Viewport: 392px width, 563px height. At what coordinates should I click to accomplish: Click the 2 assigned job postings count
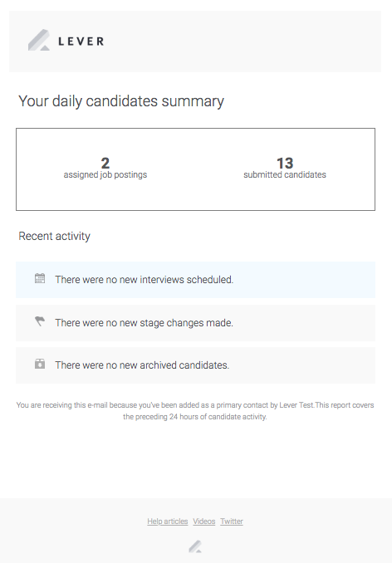tap(105, 163)
